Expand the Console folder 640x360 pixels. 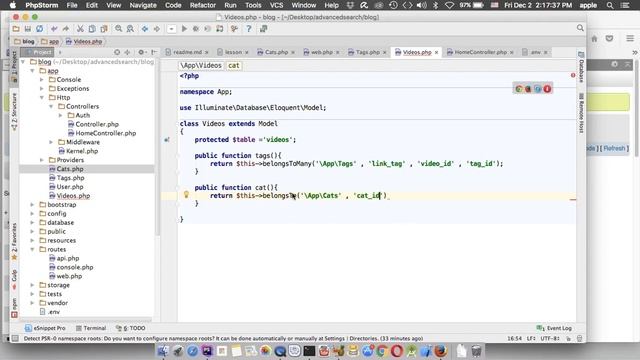(x=42, y=80)
